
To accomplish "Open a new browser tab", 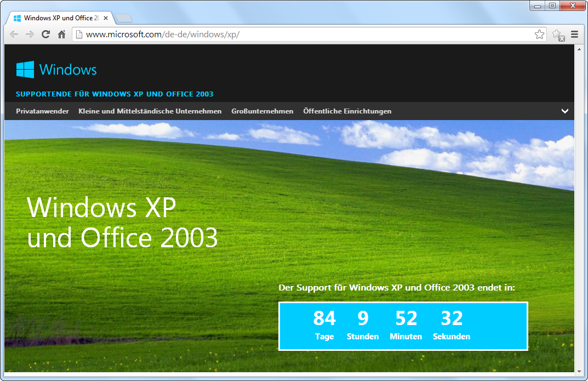I will coord(124,19).
